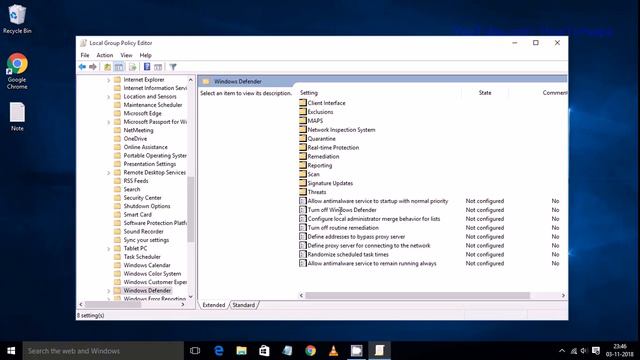This screenshot has width=640, height=360.
Task: Click the network icon in the system tray
Action: click(x=573, y=351)
